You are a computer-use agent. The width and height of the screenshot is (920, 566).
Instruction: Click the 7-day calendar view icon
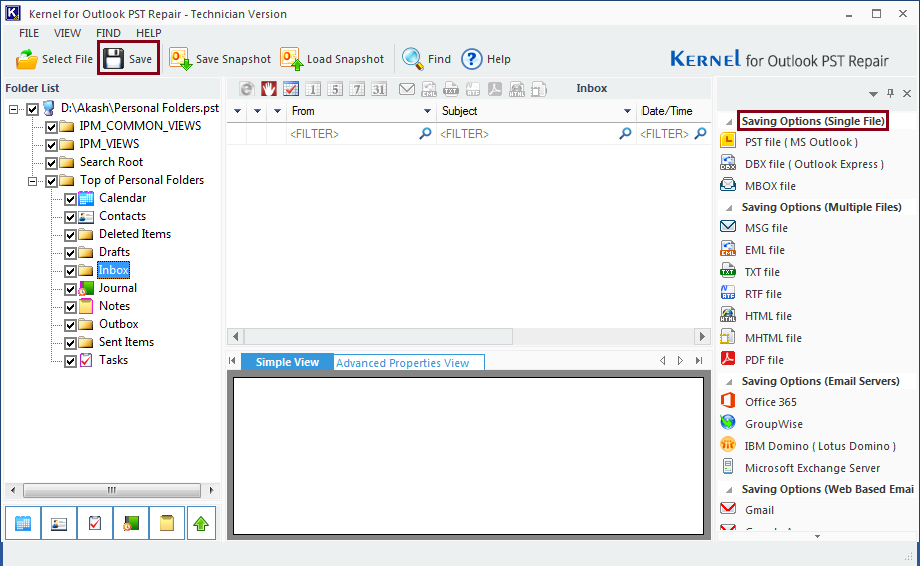click(357, 89)
